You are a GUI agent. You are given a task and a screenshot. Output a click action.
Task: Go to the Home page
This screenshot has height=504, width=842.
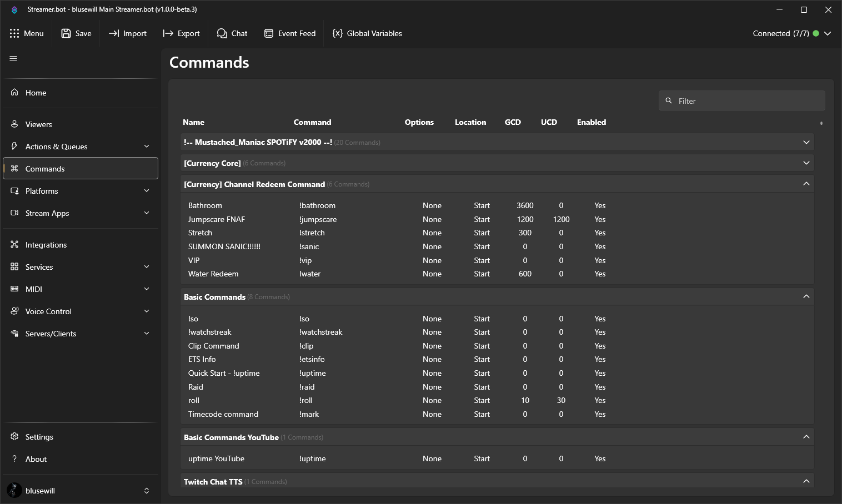coord(36,93)
